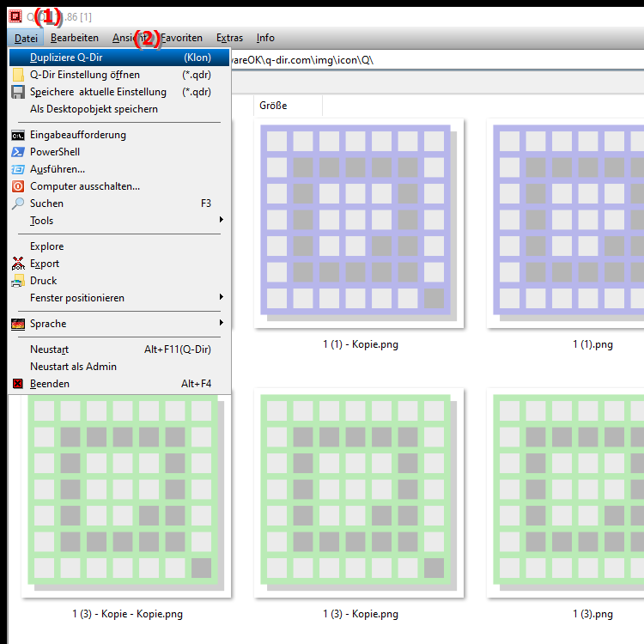
Task: Choose Explore in the Datei menu
Action: 119,246
